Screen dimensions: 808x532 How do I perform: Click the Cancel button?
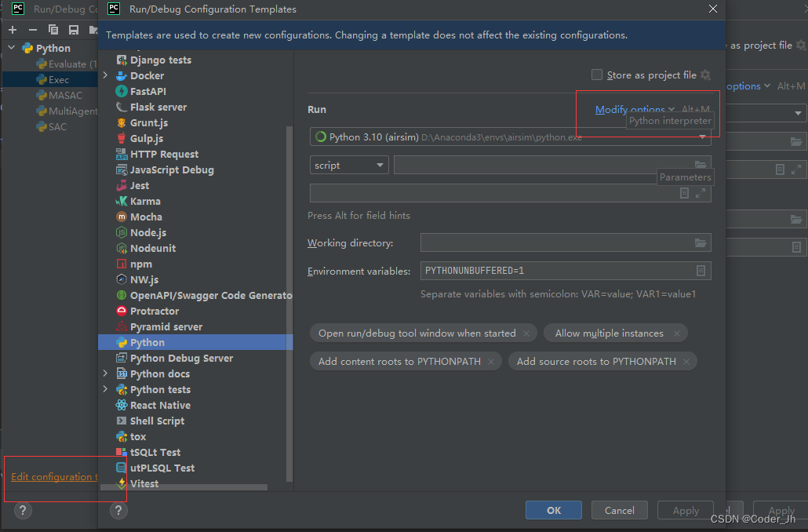[620, 510]
